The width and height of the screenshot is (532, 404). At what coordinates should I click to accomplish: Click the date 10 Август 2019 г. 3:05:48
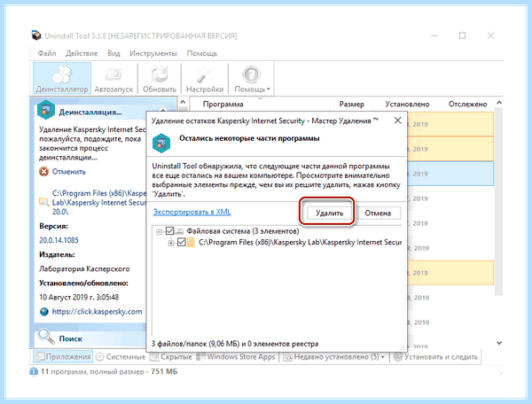[x=79, y=298]
